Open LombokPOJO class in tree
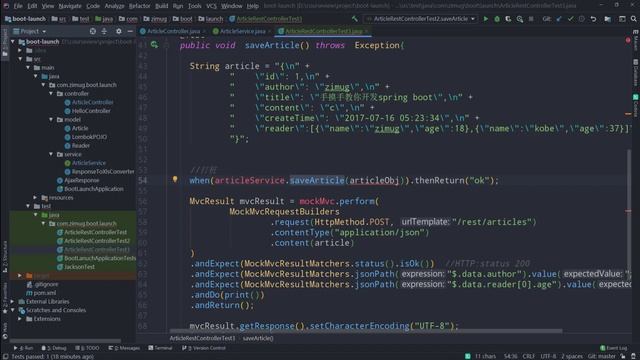The width and height of the screenshot is (640, 360). click(89, 137)
